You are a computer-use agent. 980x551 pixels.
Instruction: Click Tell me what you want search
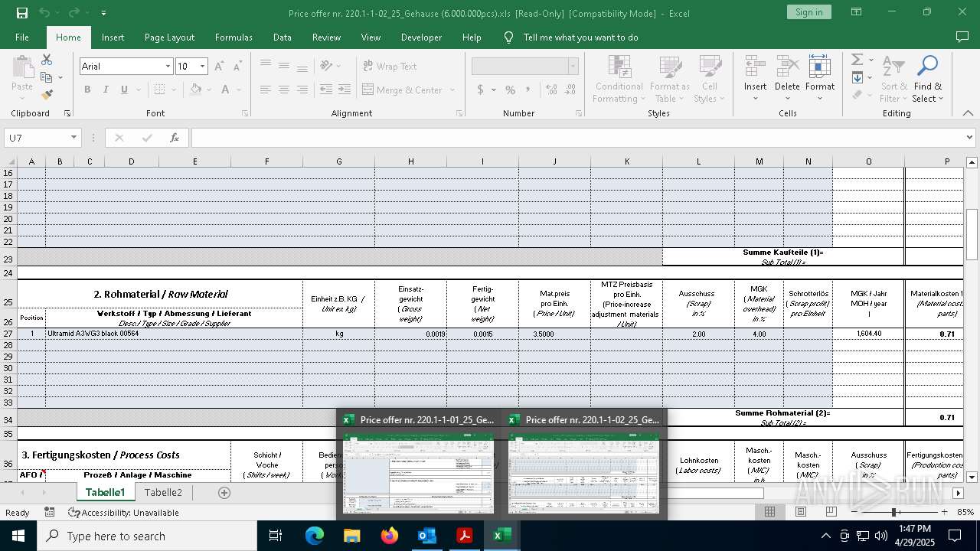click(580, 37)
